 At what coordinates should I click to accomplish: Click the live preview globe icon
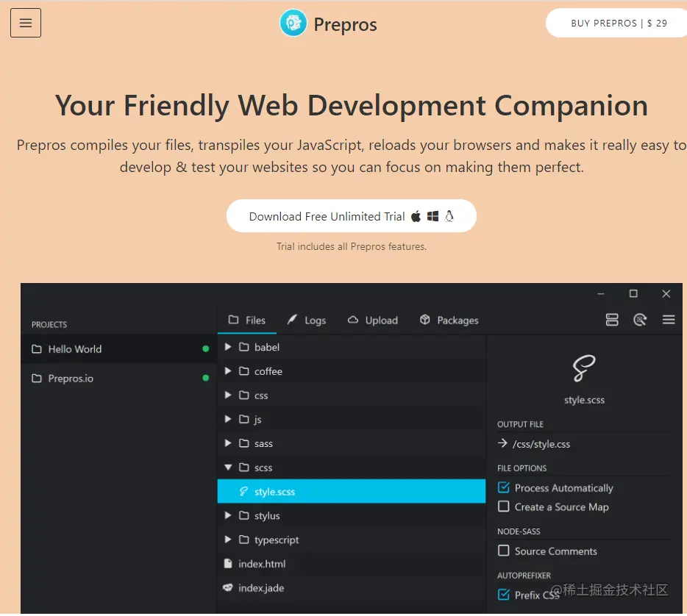(x=640, y=320)
